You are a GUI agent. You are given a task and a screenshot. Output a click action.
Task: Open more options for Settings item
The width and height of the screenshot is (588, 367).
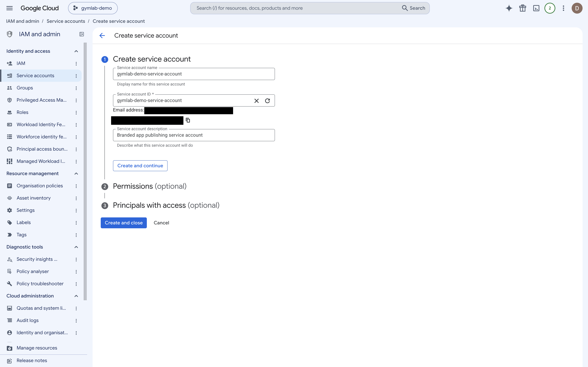pos(76,210)
